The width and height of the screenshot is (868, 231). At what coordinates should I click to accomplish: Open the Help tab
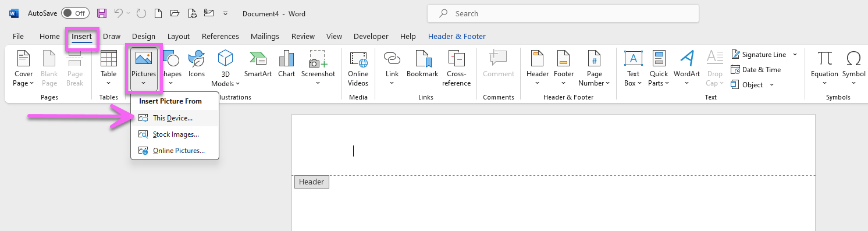[408, 36]
